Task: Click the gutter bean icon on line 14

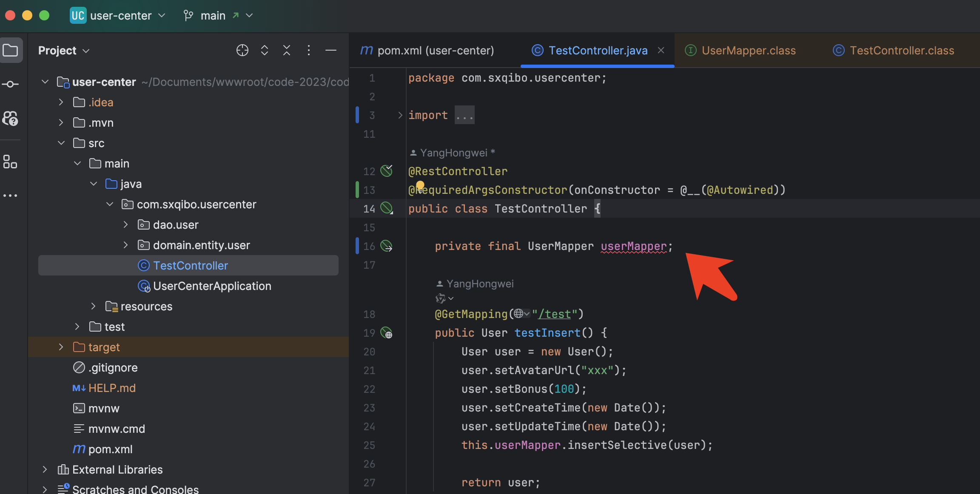Action: pos(387,208)
